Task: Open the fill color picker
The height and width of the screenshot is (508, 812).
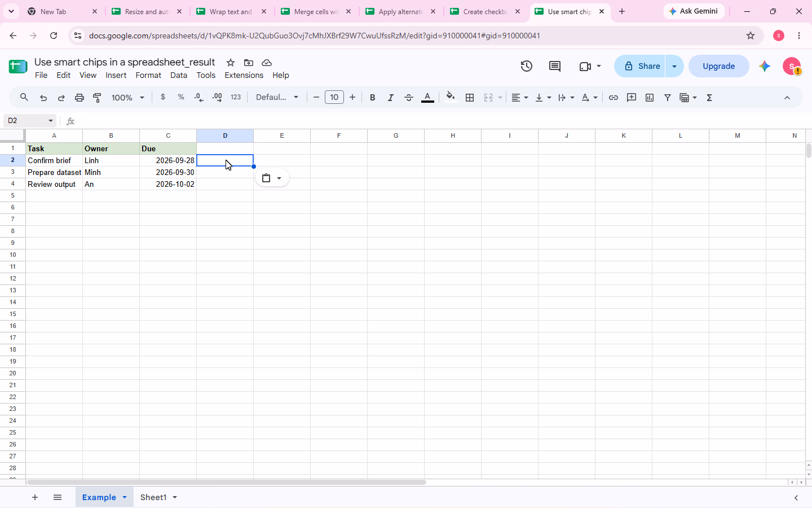Action: click(450, 97)
